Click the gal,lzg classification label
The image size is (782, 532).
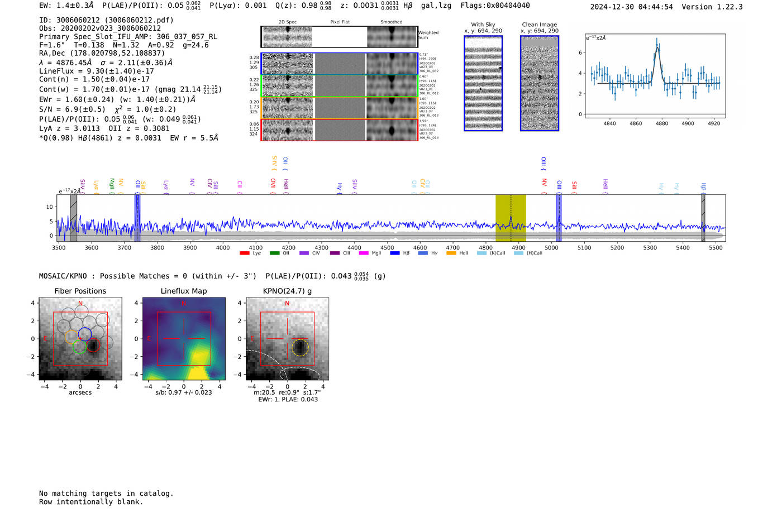click(x=436, y=6)
